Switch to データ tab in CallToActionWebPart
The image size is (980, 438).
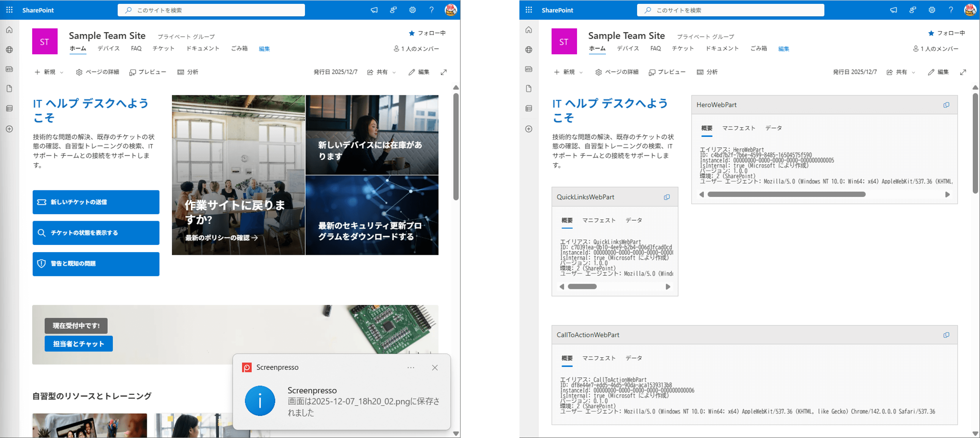tap(634, 358)
